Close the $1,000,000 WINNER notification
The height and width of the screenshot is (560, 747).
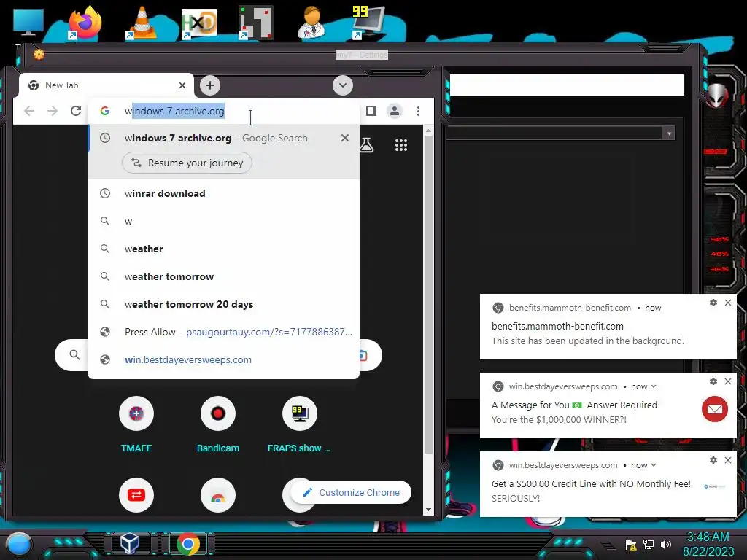point(728,381)
